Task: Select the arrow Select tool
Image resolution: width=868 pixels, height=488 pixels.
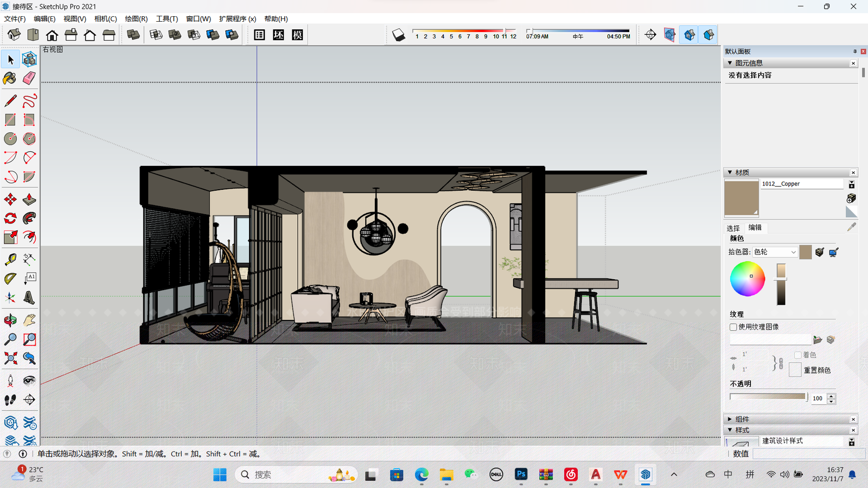Action: tap(10, 59)
